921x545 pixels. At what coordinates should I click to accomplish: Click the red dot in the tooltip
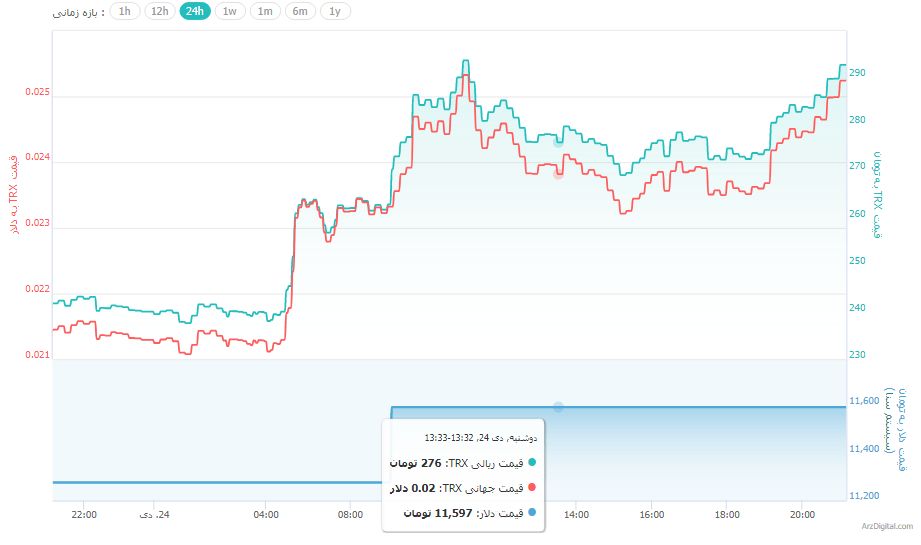531,487
